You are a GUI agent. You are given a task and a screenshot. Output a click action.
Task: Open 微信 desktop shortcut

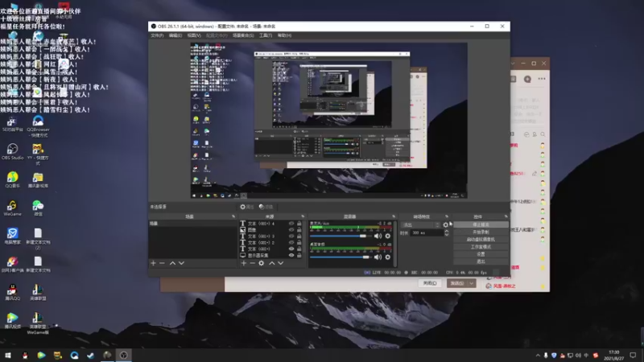(x=38, y=208)
